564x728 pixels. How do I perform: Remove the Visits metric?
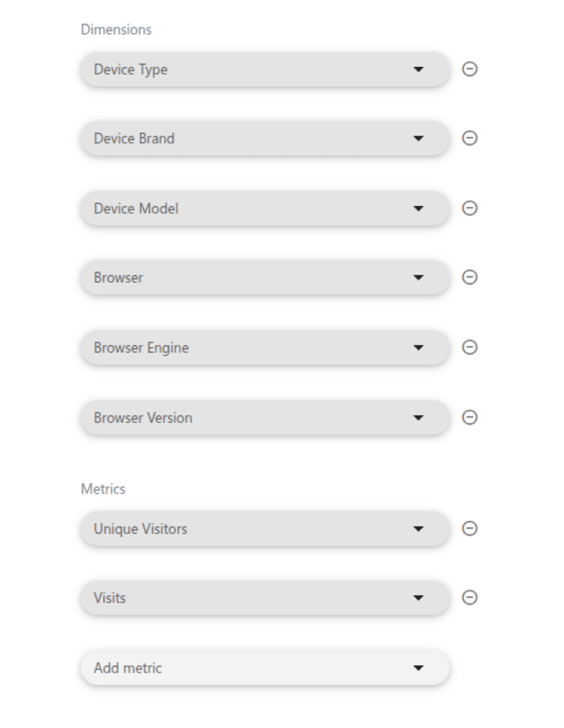click(470, 598)
